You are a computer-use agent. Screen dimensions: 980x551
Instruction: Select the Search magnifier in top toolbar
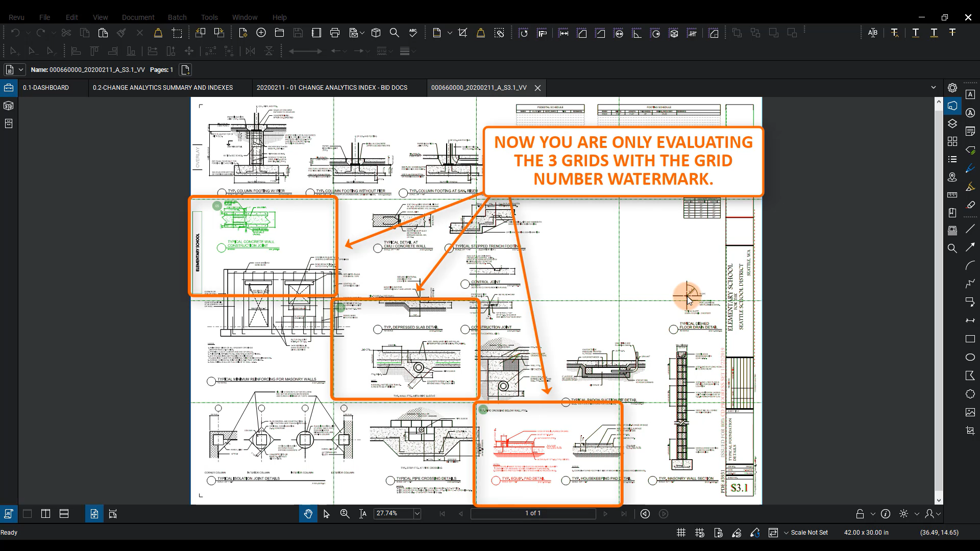pyautogui.click(x=394, y=33)
